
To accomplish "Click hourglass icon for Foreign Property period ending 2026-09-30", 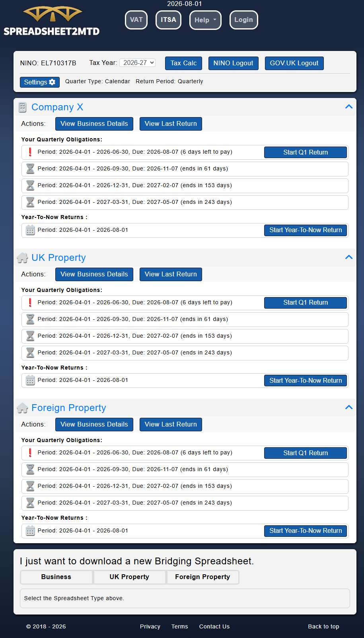I will (30, 470).
